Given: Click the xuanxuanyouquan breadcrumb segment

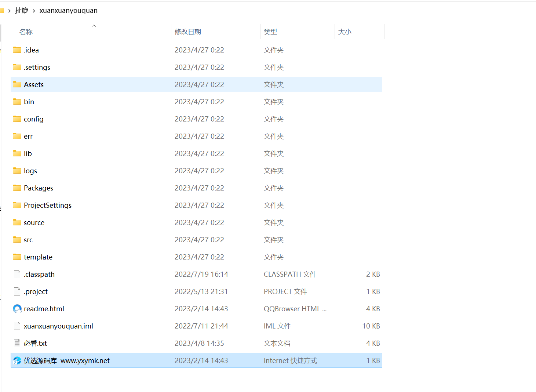Looking at the screenshot, I should click(69, 11).
